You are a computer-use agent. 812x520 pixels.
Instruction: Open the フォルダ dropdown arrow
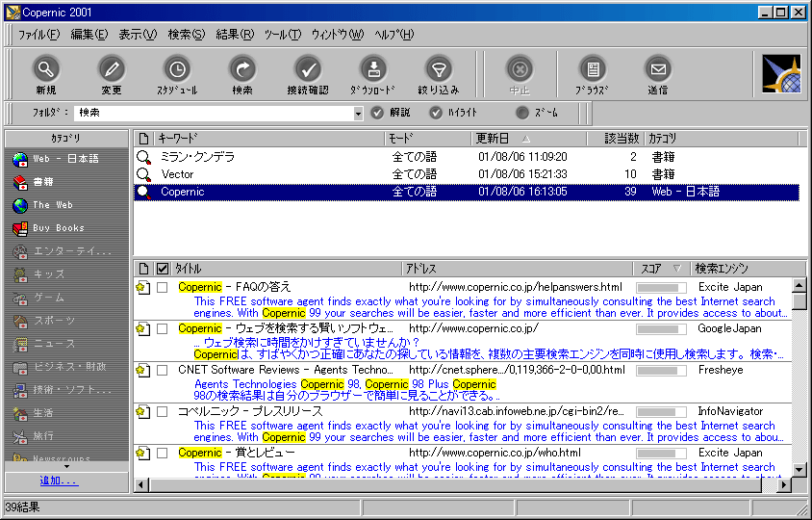click(358, 113)
